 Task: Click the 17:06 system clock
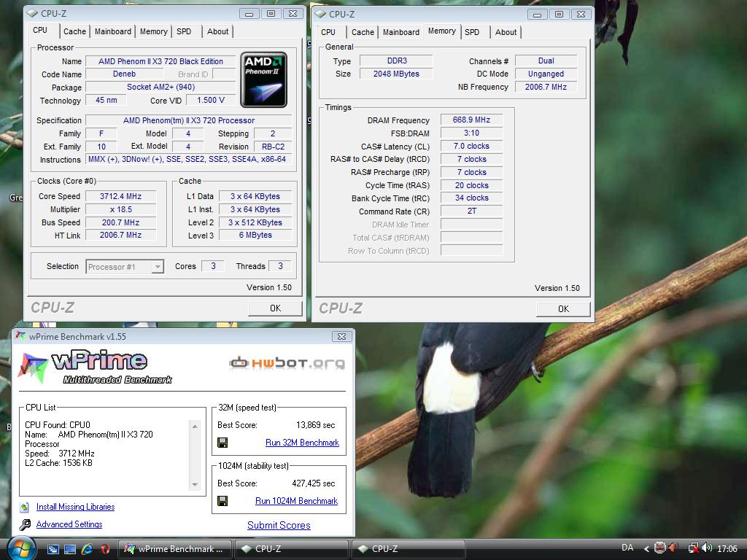tap(727, 548)
